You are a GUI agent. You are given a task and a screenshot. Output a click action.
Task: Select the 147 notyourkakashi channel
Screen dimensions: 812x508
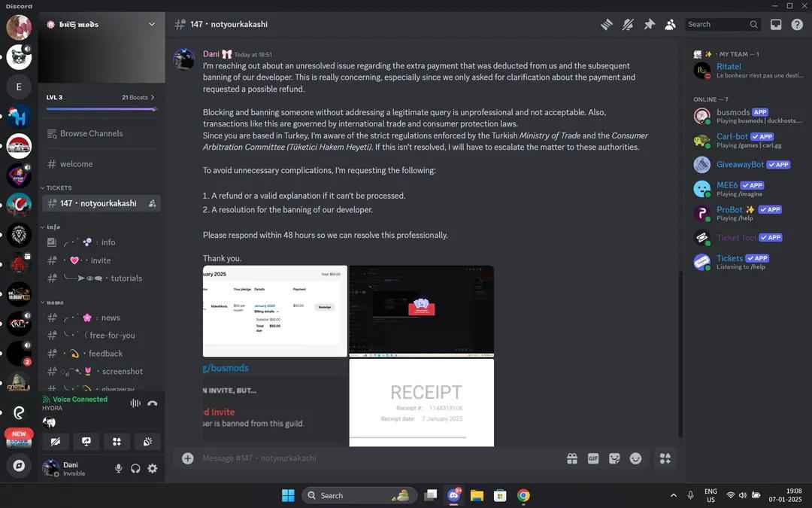[101, 203]
